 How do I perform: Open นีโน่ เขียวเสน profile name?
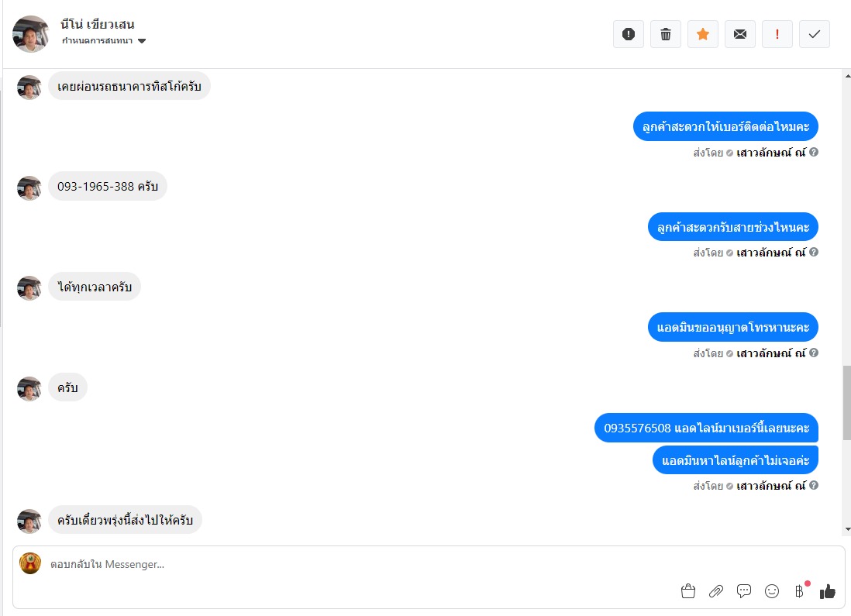tap(97, 25)
